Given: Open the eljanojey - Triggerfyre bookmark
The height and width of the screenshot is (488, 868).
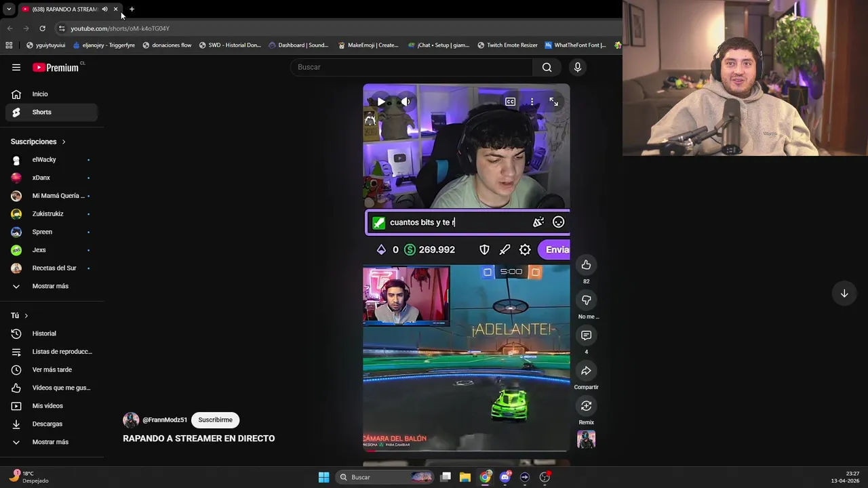Looking at the screenshot, I should [x=103, y=45].
